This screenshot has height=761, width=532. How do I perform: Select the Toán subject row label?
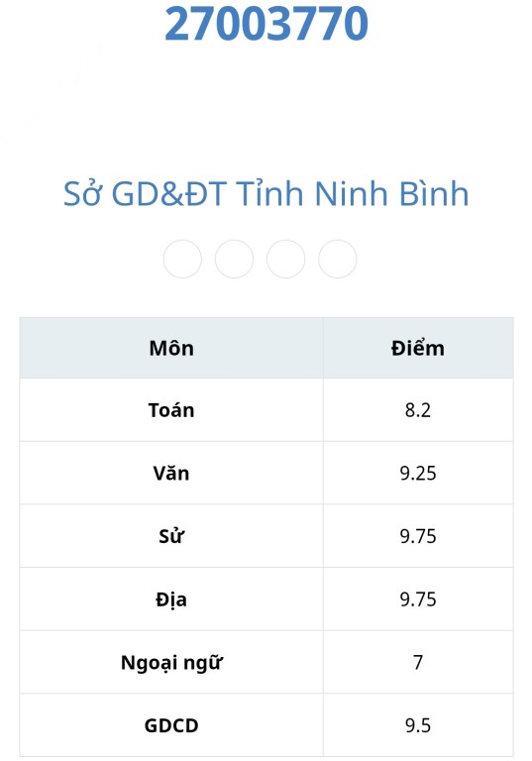point(171,410)
